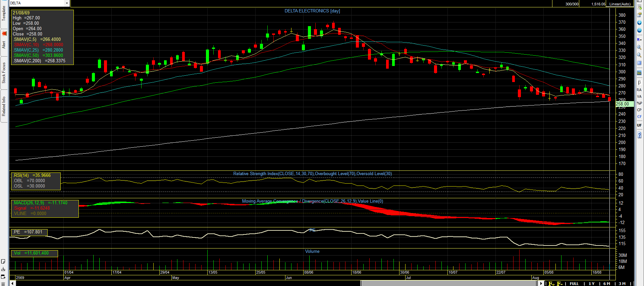Show the FULL period range
Image resolution: width=644 pixels, height=286 pixels.
click(x=574, y=284)
